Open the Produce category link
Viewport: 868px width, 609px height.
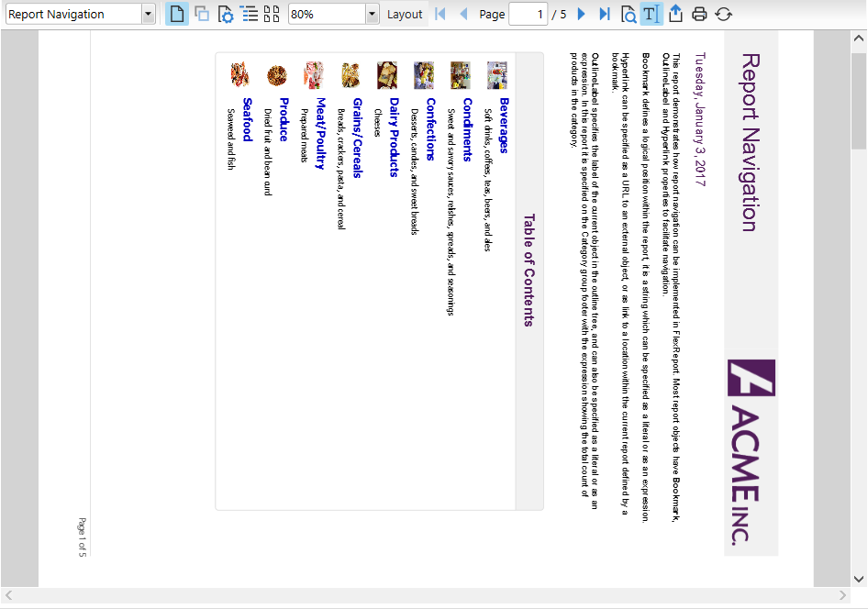point(284,119)
